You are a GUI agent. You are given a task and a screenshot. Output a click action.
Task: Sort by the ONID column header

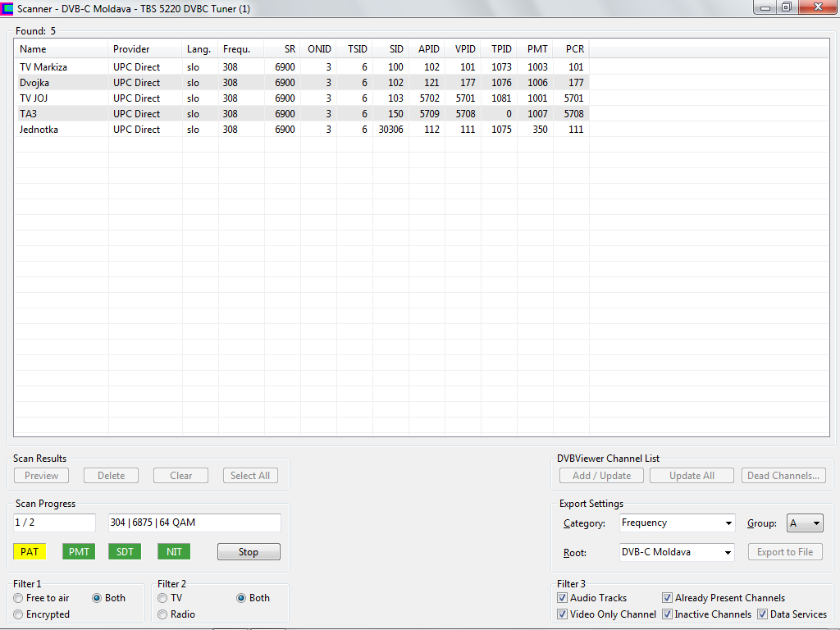[319, 49]
